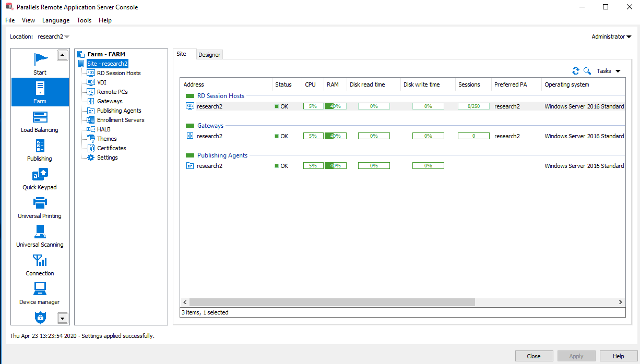Click Preferred PA column header

point(516,84)
